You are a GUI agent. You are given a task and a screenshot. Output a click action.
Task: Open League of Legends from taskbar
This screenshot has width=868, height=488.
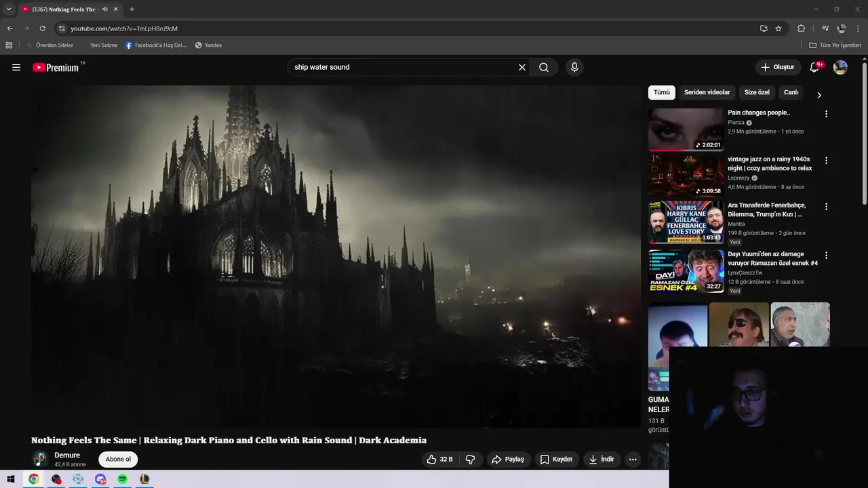[x=144, y=479]
